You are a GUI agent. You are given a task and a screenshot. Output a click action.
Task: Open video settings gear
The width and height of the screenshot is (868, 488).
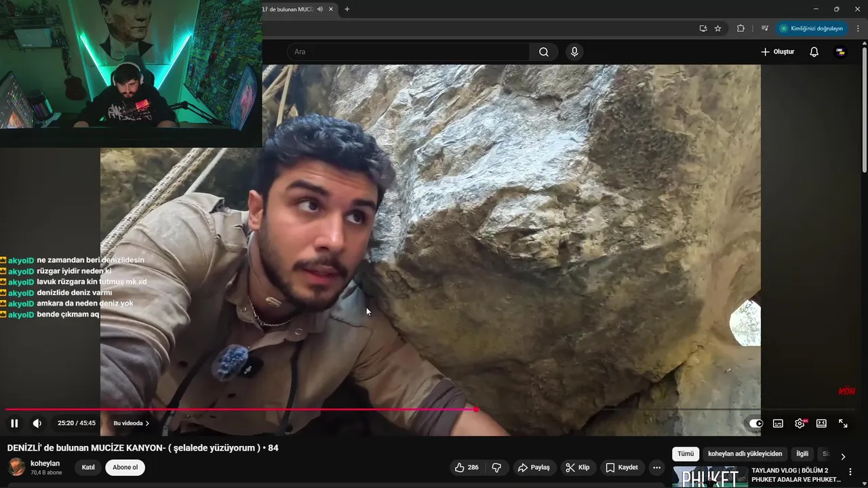[x=800, y=423]
